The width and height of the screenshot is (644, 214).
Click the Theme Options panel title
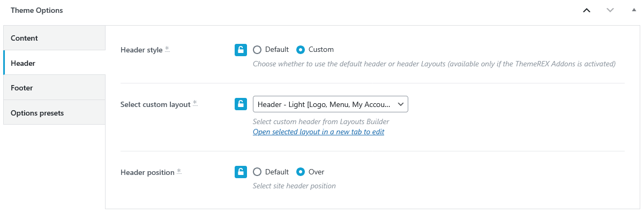pyautogui.click(x=37, y=10)
